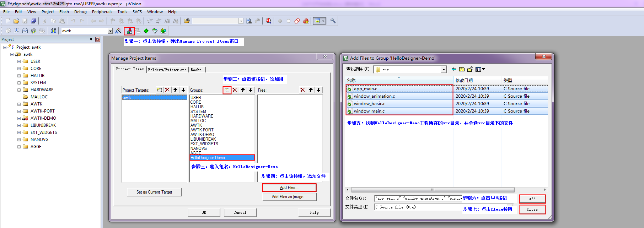Switch to the Books tab
Viewport: 644px width, 228px height.
tap(196, 70)
